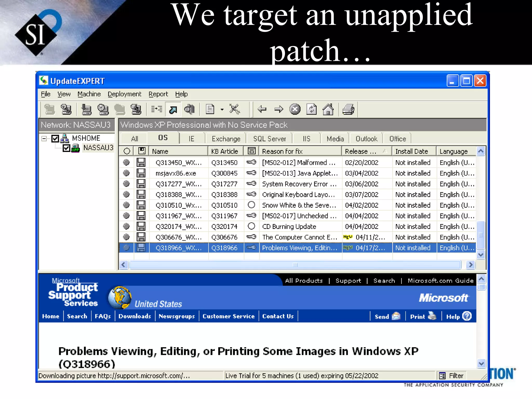Go forward with the right arrow icon
532x399 pixels.
pos(279,109)
